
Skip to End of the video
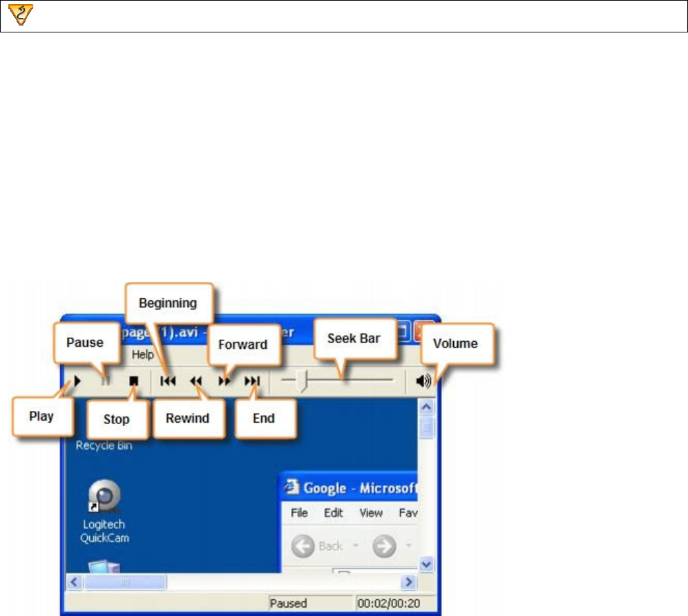[x=252, y=381]
